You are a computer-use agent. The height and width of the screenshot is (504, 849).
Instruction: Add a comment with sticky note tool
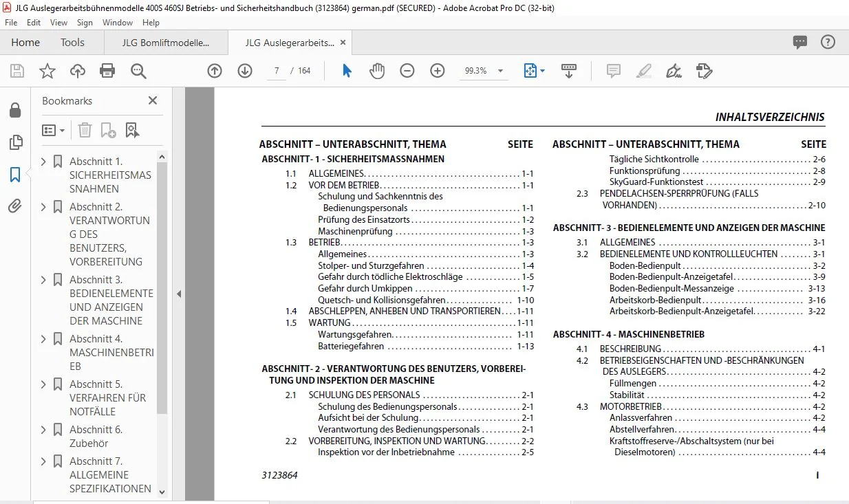[x=613, y=70]
